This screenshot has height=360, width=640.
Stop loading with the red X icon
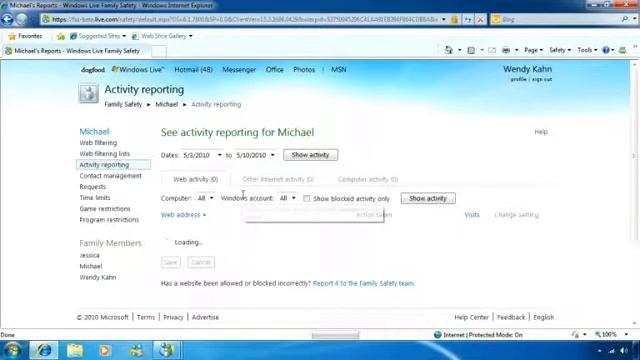(480, 19)
